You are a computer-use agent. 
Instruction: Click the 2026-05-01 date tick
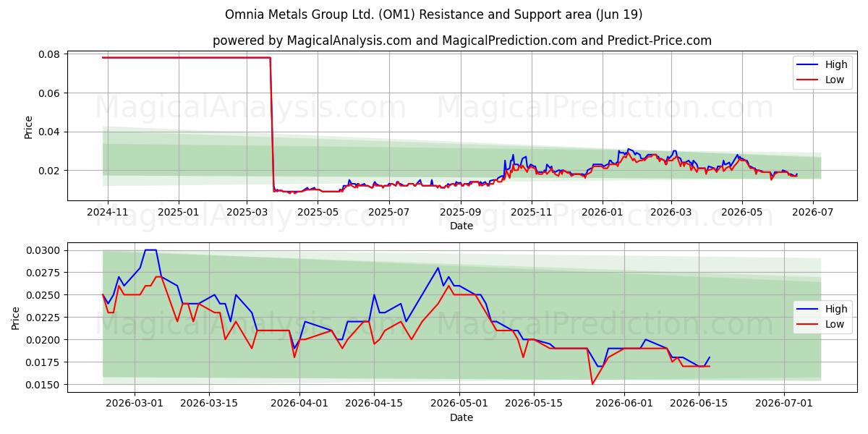coord(459,404)
